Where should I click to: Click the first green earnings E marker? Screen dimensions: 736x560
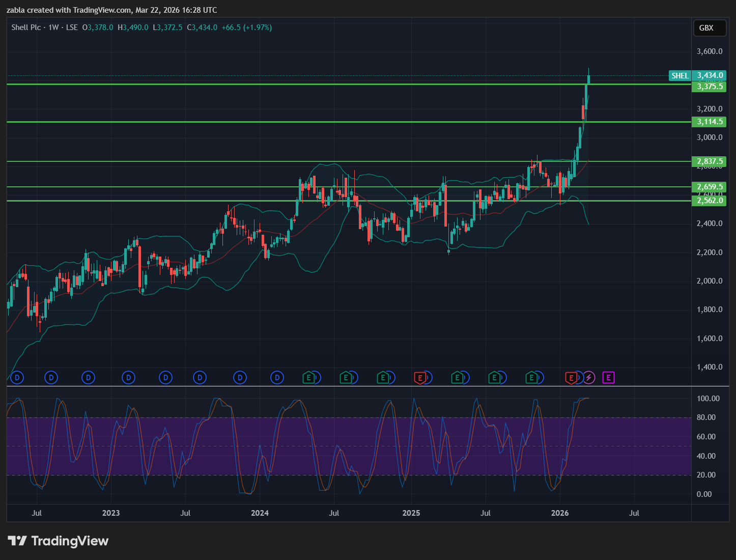tap(308, 378)
